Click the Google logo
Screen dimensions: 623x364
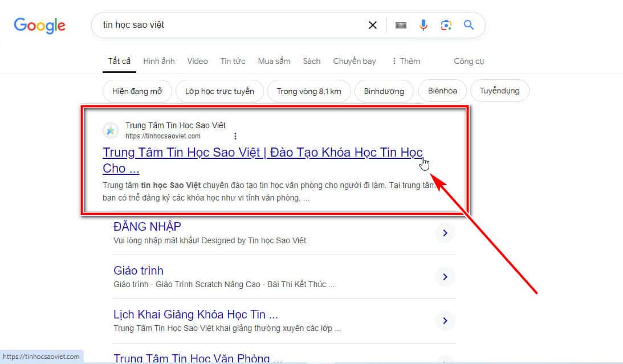click(39, 26)
